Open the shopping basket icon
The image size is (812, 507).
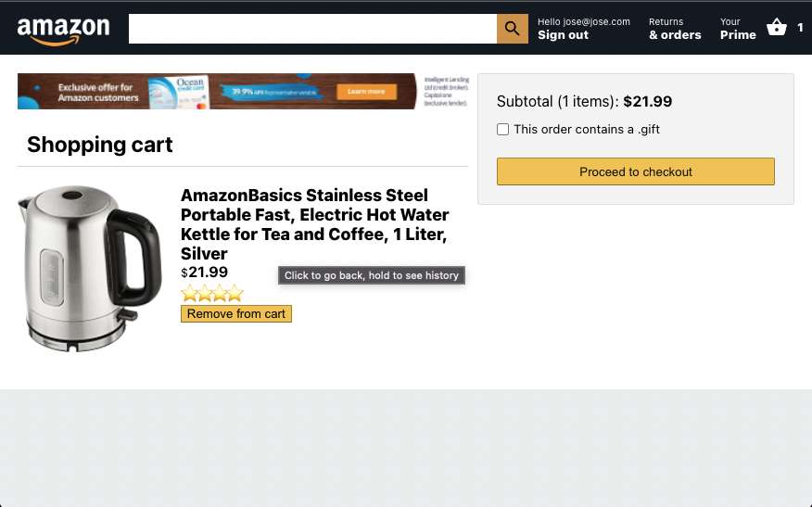click(x=776, y=27)
